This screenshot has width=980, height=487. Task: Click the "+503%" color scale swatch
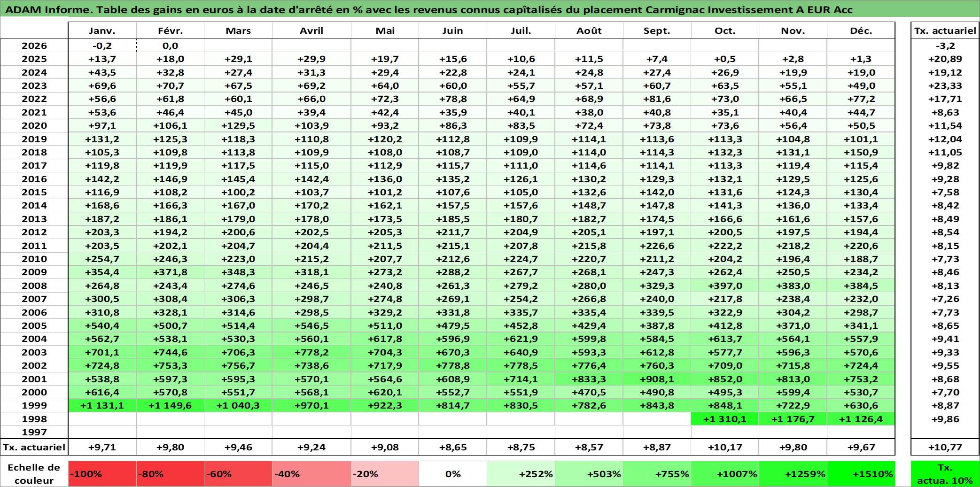(x=589, y=474)
